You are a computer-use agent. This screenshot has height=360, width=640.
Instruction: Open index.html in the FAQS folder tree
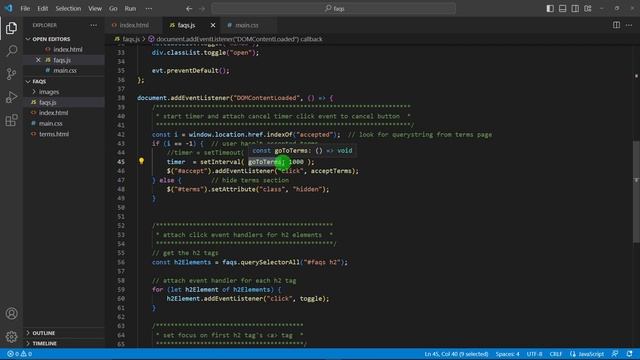coord(53,113)
